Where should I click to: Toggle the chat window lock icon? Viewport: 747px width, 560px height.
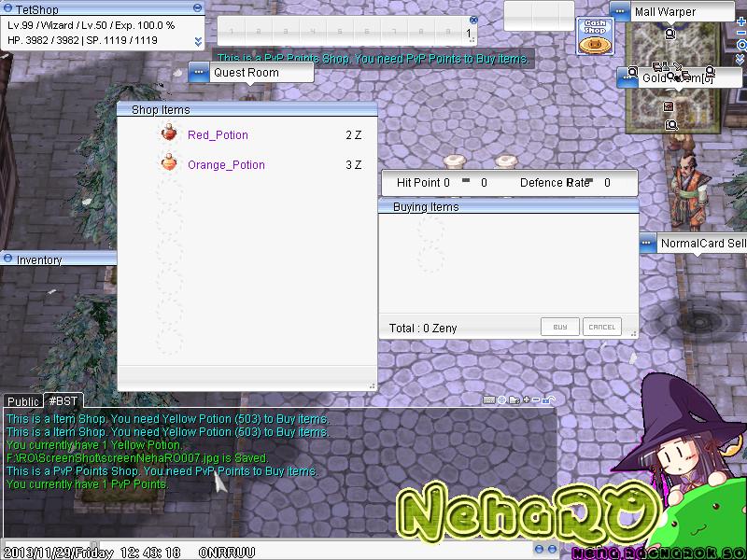pyautogui.click(x=548, y=400)
